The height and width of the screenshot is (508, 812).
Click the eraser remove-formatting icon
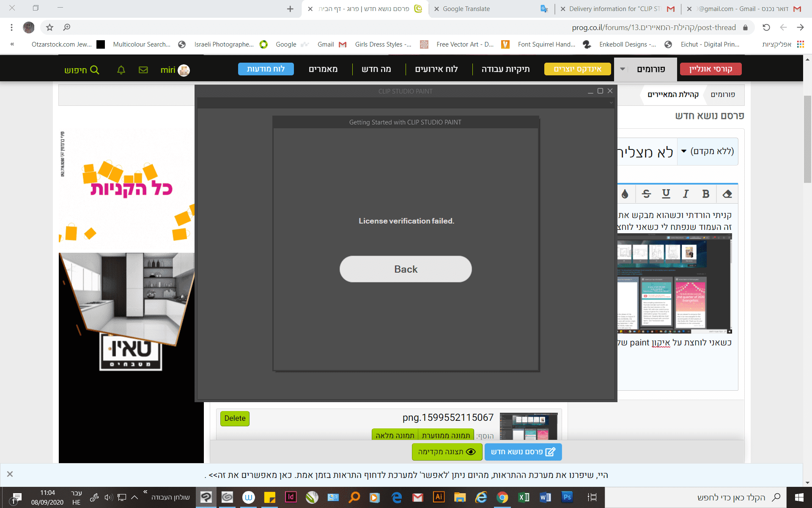point(727,194)
